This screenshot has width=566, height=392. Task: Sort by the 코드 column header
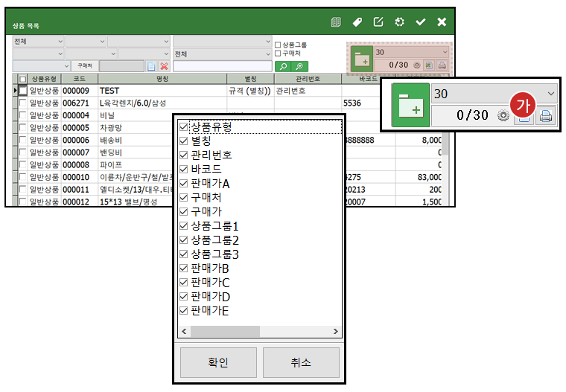coord(80,79)
